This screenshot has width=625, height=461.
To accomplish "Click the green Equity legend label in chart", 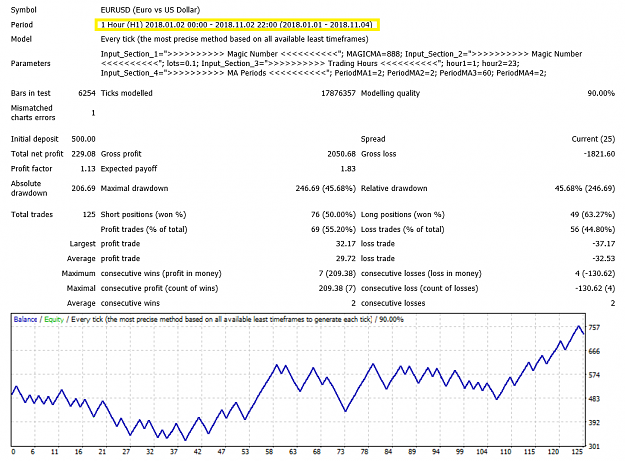I will coord(54,320).
